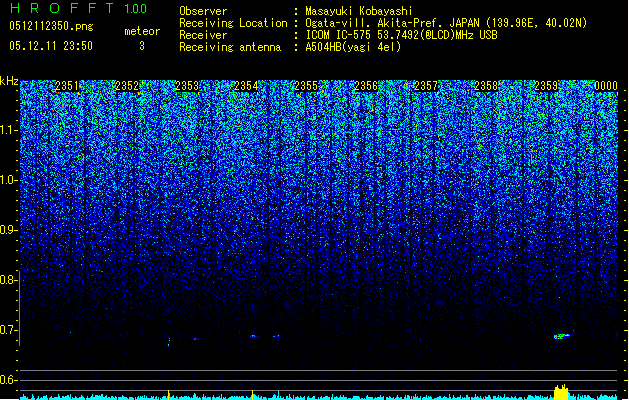The width and height of the screenshot is (629, 400).
Task: Click the bright meteor echo near 2359
Action: (562, 336)
